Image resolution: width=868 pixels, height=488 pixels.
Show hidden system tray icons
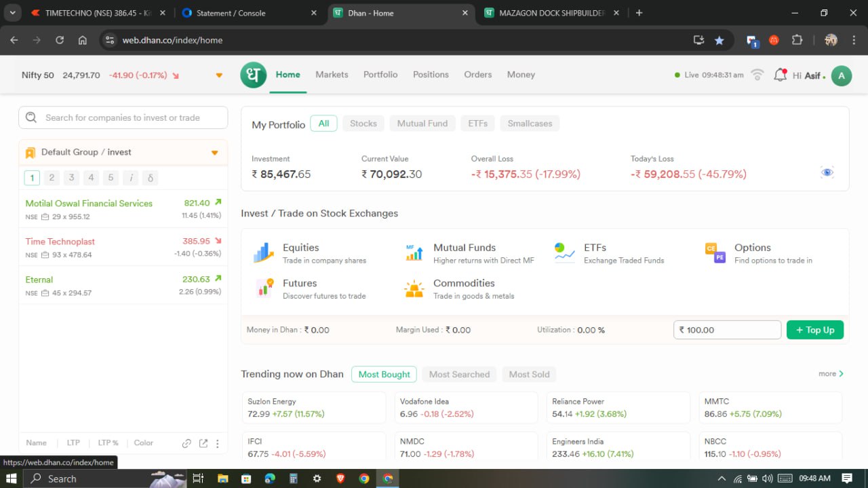pos(722,478)
